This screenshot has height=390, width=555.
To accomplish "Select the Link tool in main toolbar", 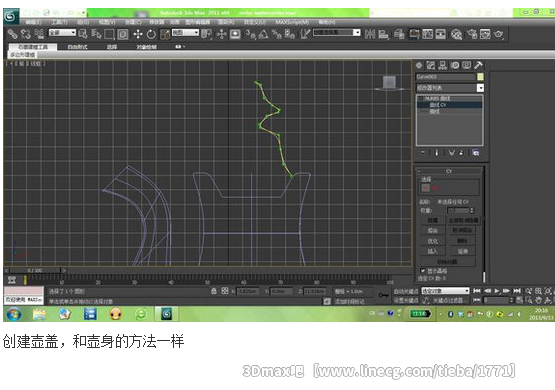I will click(x=12, y=34).
